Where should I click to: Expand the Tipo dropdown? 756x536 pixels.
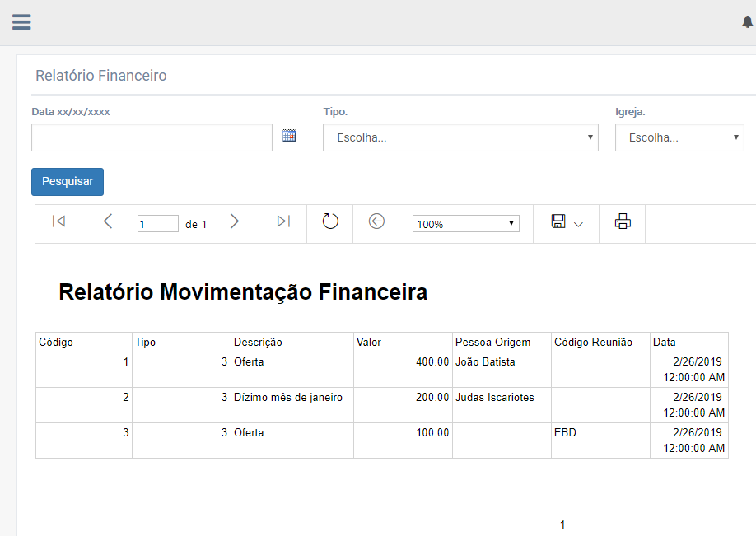click(x=460, y=137)
